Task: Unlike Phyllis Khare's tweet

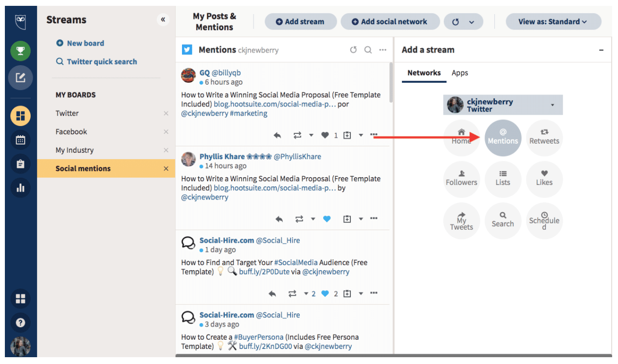Action: point(327,219)
